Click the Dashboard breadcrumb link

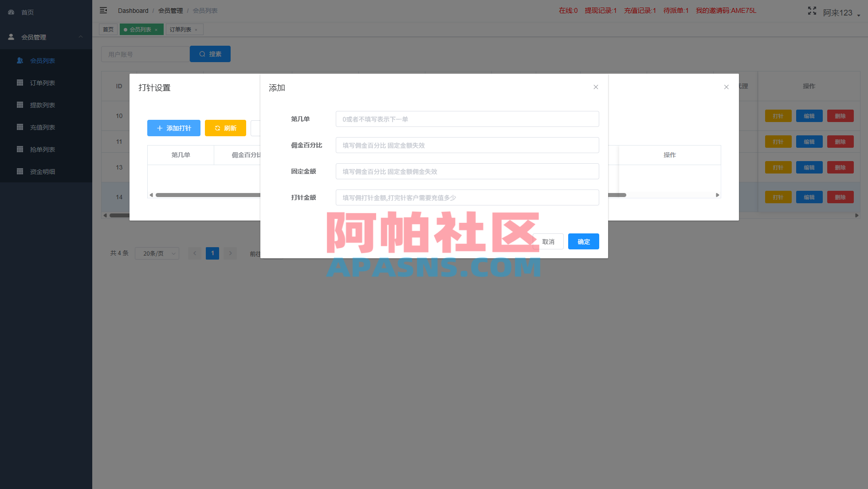point(133,11)
